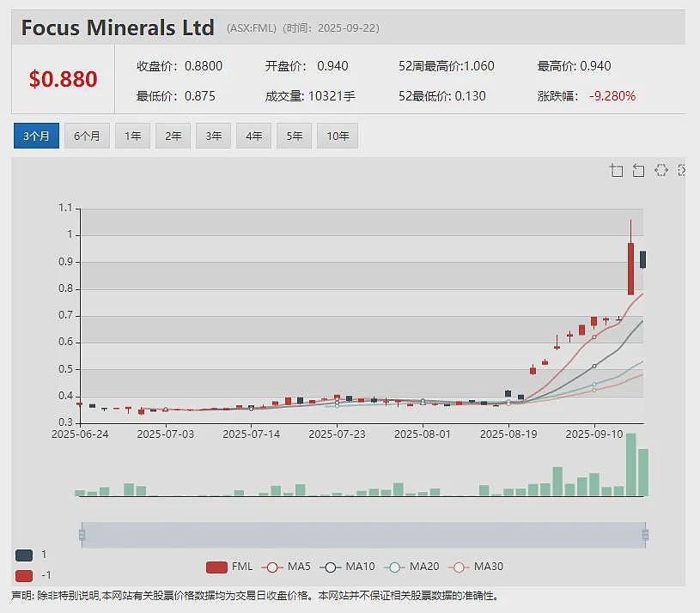Click the 52最低价: 0.130 value
Image resolution: width=700 pixels, height=613 pixels.
(442, 96)
